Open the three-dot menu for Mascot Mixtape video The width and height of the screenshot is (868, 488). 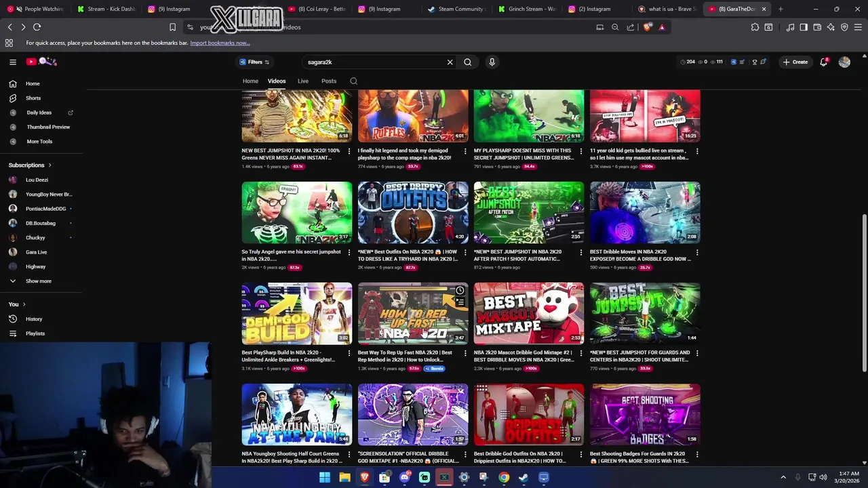coord(581,352)
